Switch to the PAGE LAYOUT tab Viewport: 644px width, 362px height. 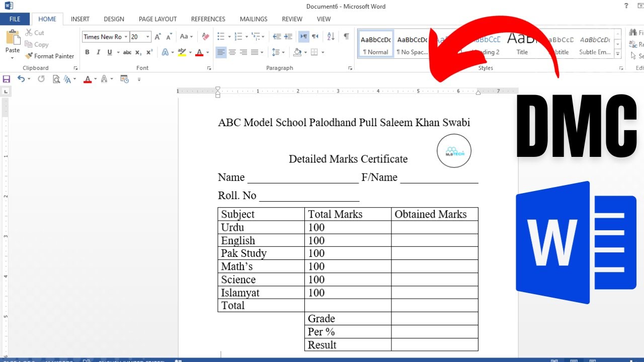[x=157, y=19]
